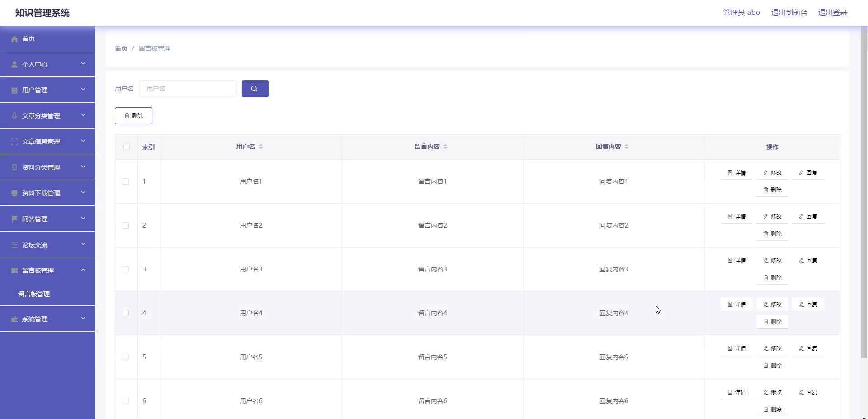Open 详情 for row 用户名6
Image resolution: width=868 pixels, height=419 pixels.
coord(737,392)
